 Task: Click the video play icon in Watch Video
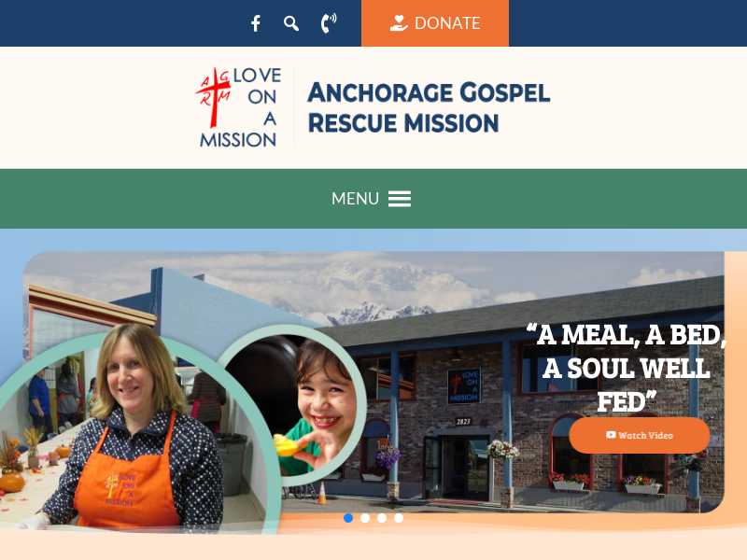coord(611,435)
